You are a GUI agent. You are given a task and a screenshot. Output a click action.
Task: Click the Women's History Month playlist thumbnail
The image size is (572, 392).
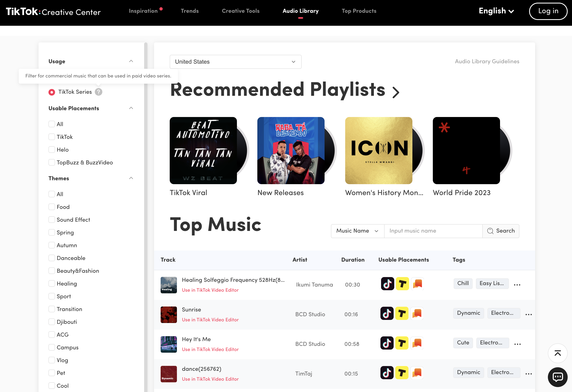pos(379,150)
